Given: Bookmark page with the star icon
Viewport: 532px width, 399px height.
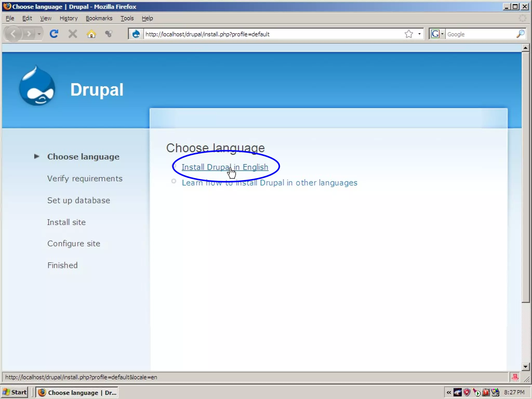Looking at the screenshot, I should tap(409, 34).
